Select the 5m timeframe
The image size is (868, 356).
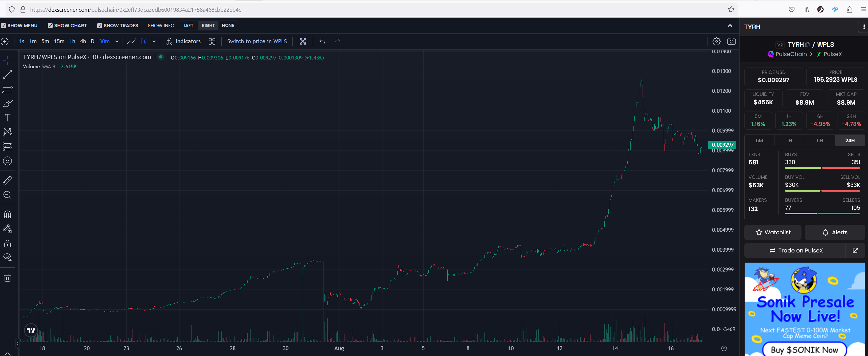(x=45, y=41)
